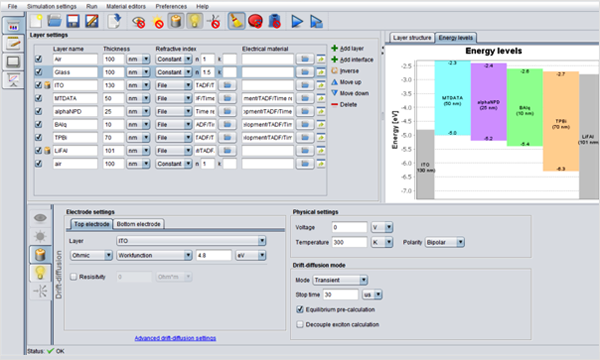Browse electrical material for Air row
The image size is (600, 360).
(x=305, y=59)
